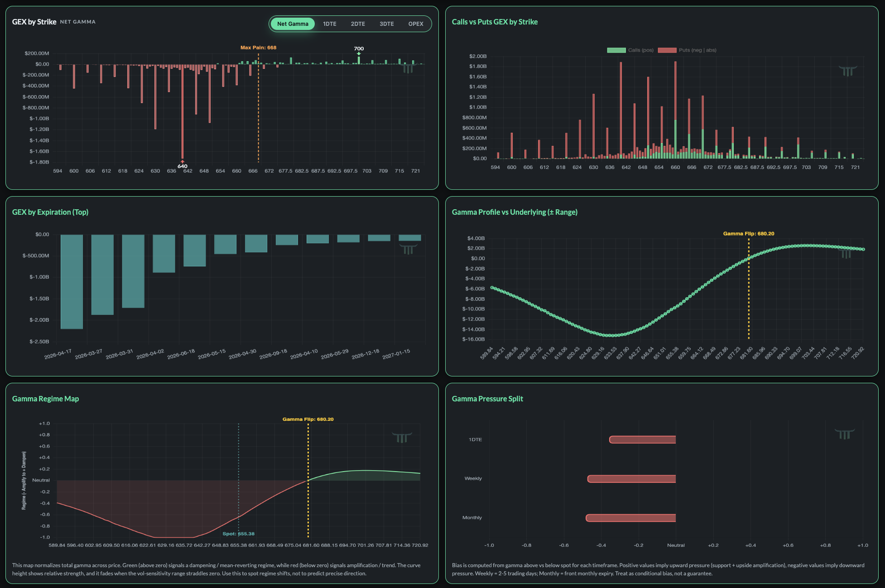Click the Weekly pressure bar
The width and height of the screenshot is (885, 588).
tap(632, 479)
